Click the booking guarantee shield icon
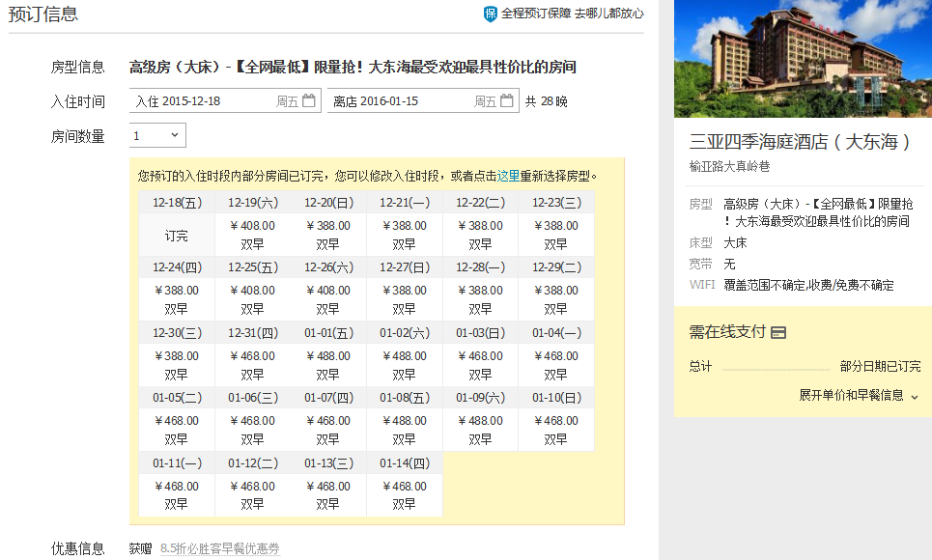This screenshot has height=560, width=932. click(x=491, y=14)
